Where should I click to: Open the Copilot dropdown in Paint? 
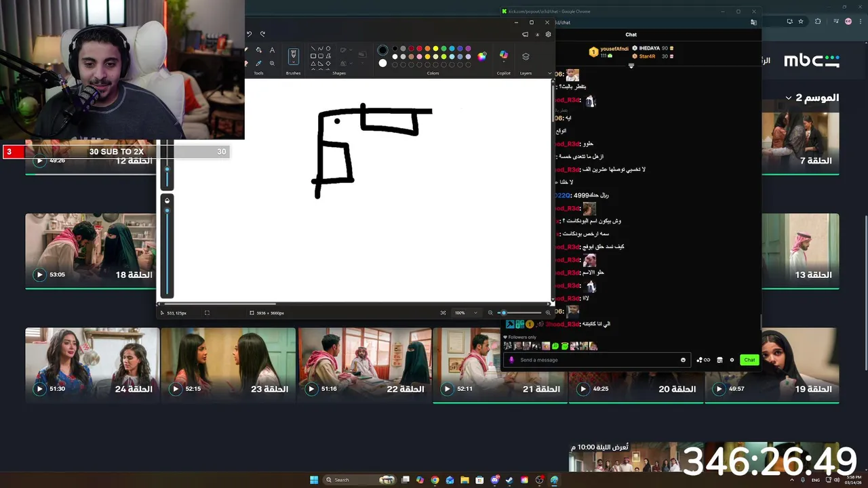tap(503, 62)
